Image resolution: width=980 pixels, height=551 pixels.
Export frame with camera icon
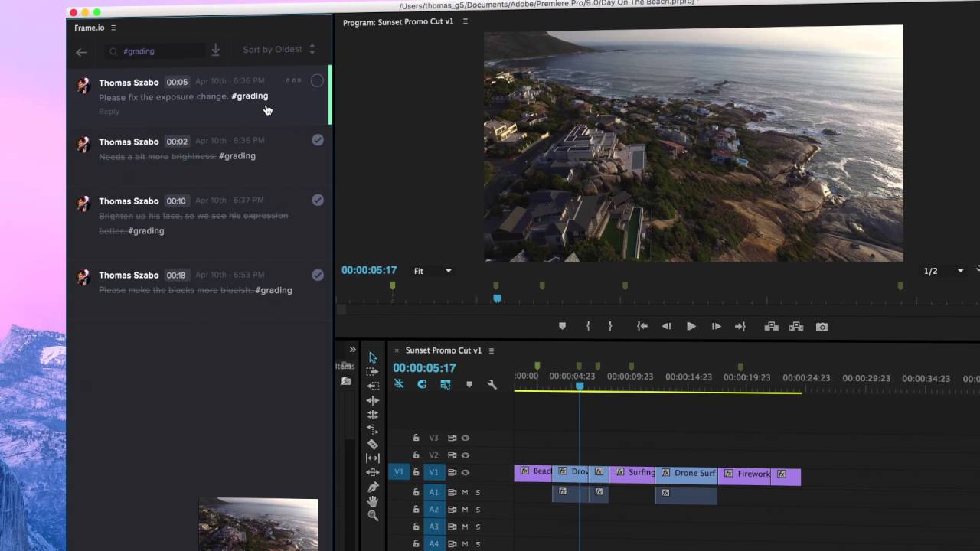[822, 326]
